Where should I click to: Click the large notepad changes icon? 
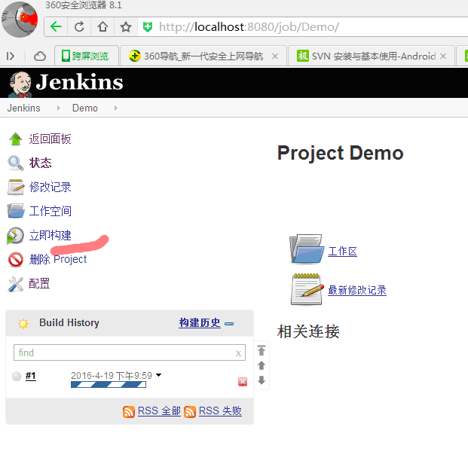click(307, 289)
